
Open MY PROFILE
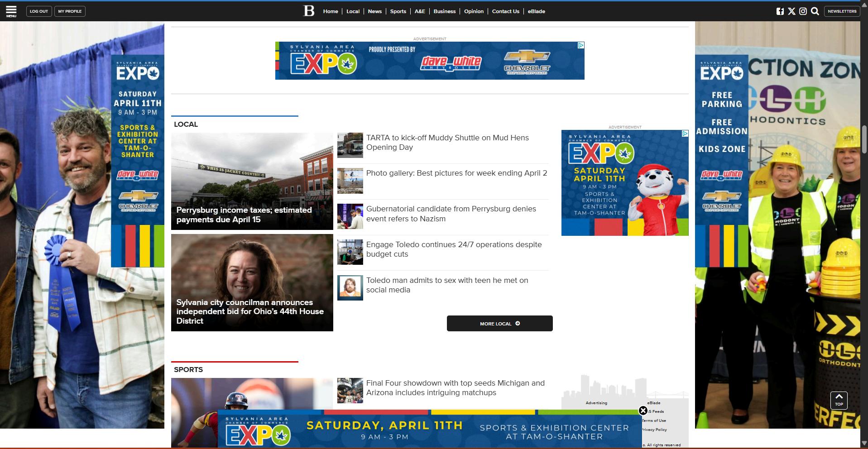point(70,11)
